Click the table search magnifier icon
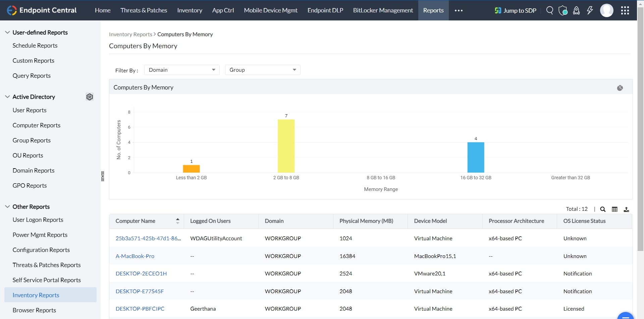 [x=603, y=209]
